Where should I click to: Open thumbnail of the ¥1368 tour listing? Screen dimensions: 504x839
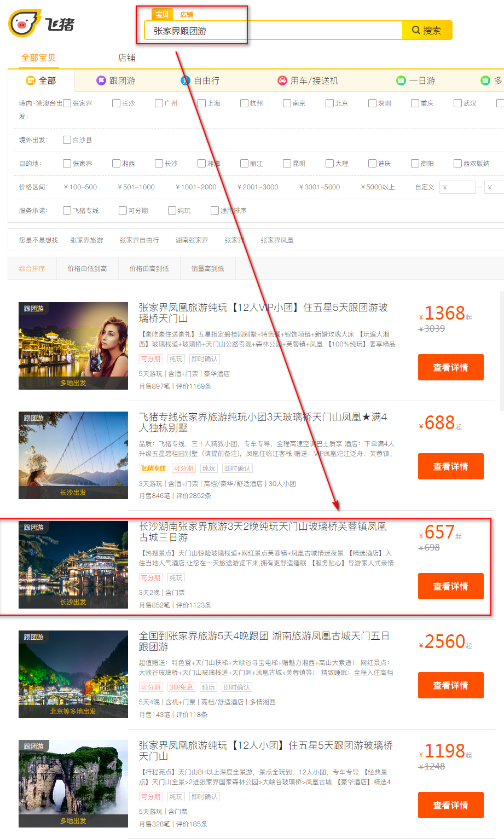[x=73, y=346]
